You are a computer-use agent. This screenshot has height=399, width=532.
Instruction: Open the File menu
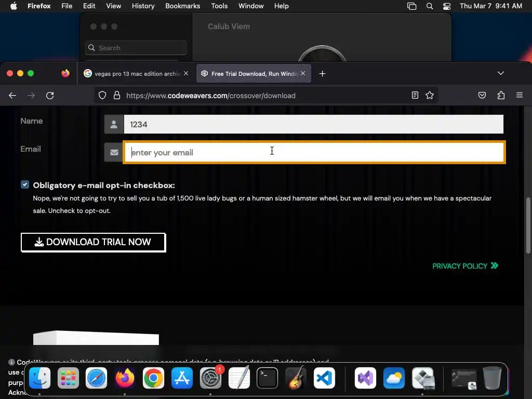[x=67, y=6]
